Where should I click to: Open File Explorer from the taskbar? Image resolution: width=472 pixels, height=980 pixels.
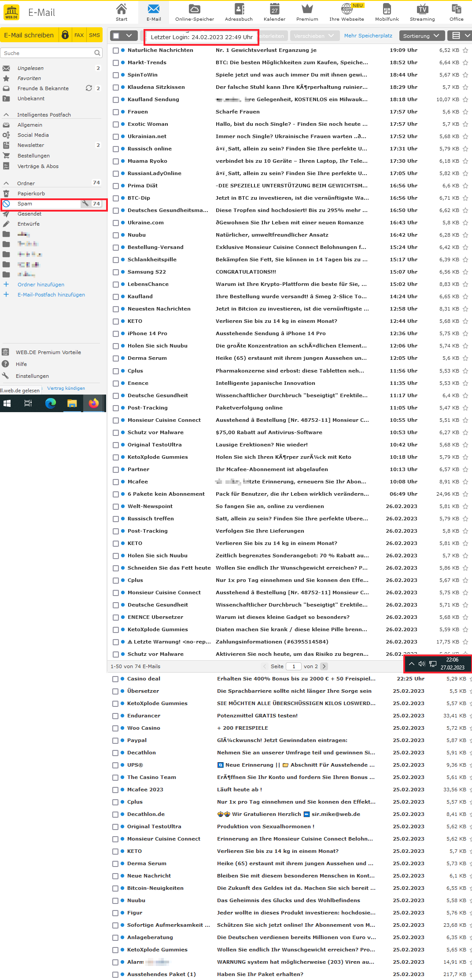[x=72, y=403]
